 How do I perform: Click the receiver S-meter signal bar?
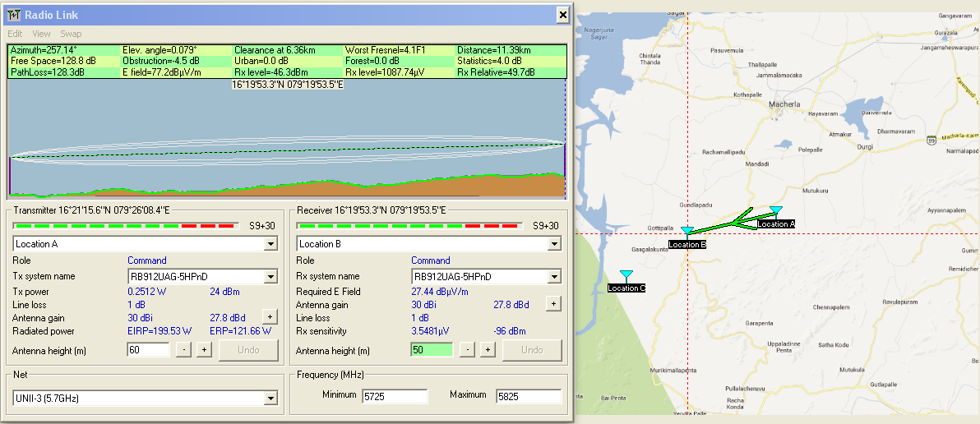410,225
